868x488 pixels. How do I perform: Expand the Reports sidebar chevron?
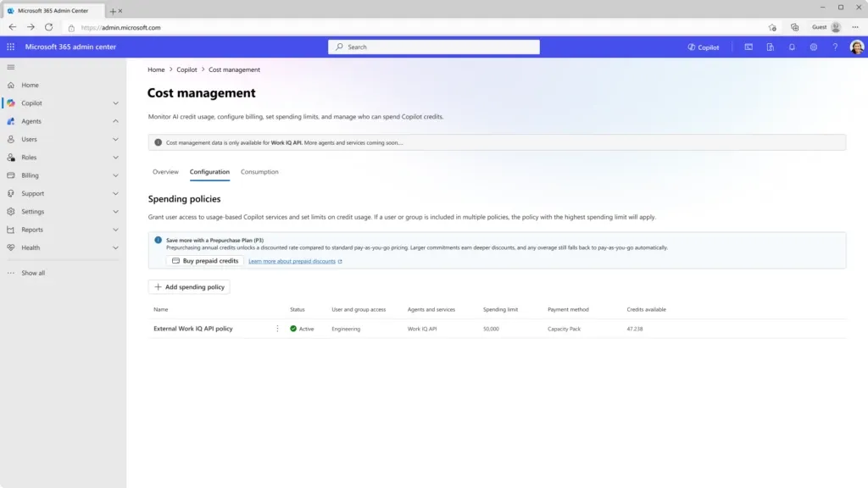[115, 230]
